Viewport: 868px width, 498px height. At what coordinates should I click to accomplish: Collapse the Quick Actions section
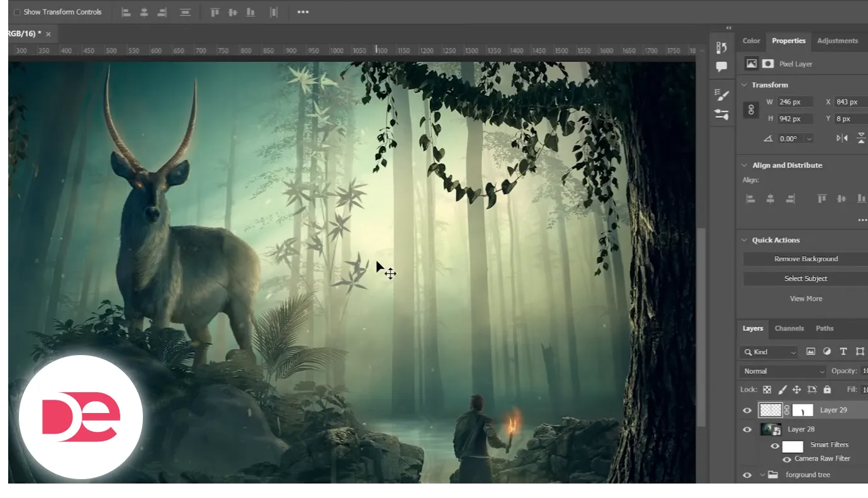coord(745,241)
